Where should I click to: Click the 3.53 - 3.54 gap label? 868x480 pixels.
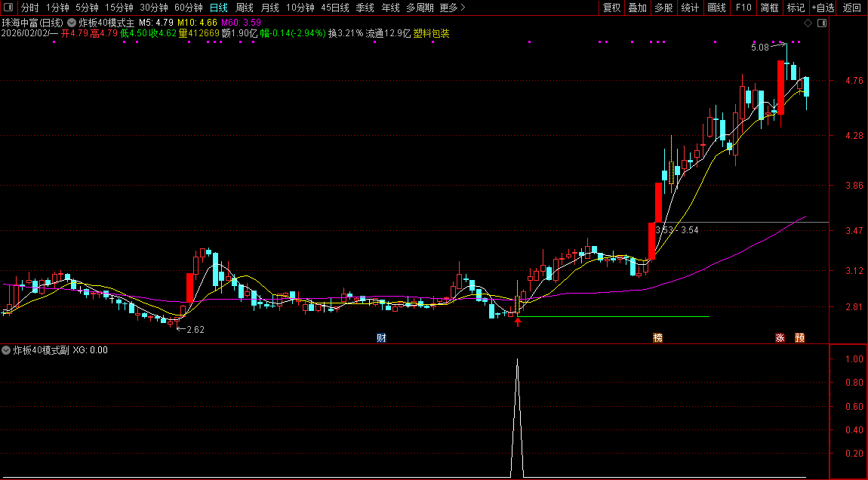[x=676, y=230]
